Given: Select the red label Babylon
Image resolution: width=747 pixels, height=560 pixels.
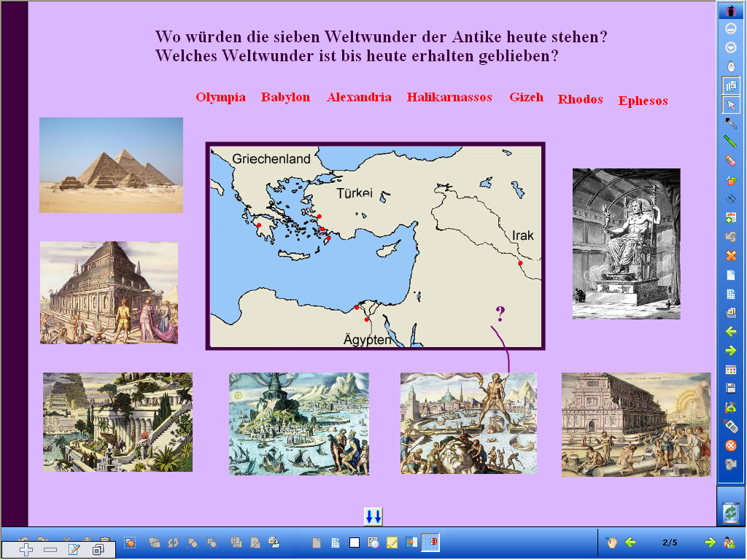Looking at the screenshot, I should [x=285, y=97].
